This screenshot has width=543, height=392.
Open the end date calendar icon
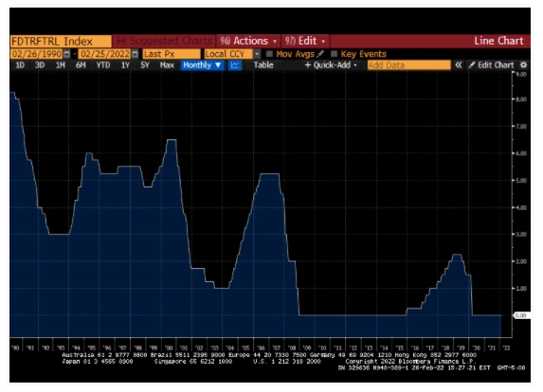point(136,54)
